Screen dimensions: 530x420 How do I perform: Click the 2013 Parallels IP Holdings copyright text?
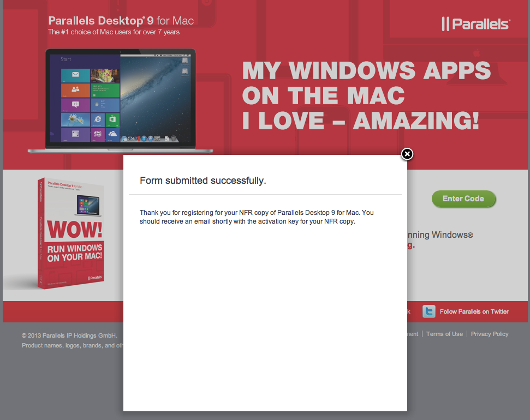click(69, 335)
